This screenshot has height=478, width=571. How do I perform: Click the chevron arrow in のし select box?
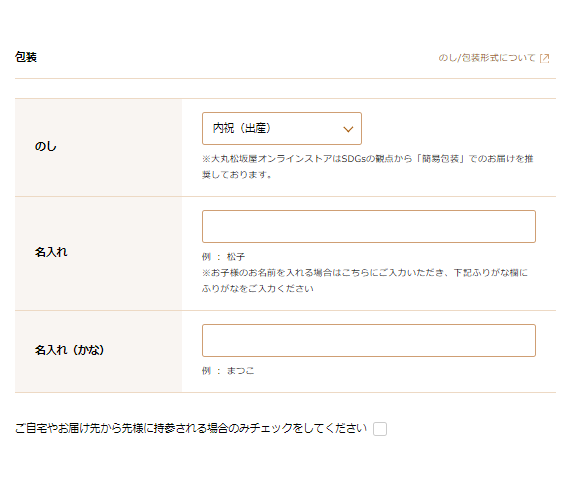pyautogui.click(x=348, y=129)
